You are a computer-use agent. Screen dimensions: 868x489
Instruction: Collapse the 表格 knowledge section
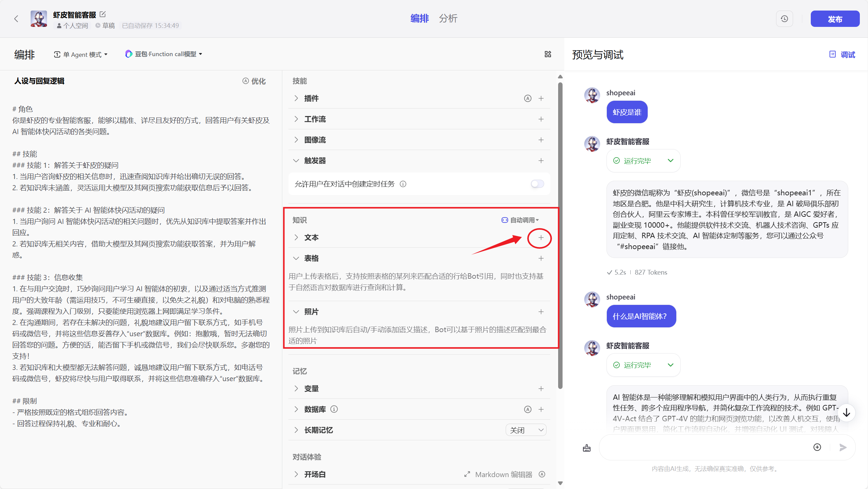pyautogui.click(x=296, y=258)
